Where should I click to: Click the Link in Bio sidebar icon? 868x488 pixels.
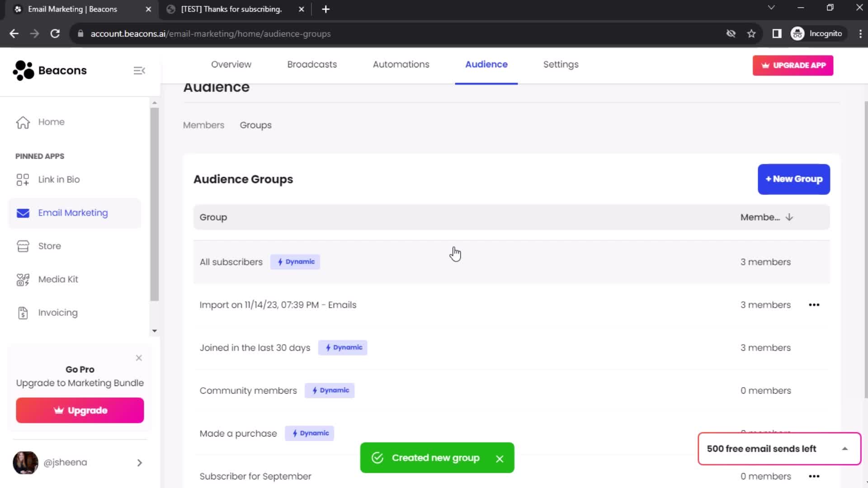click(x=23, y=179)
